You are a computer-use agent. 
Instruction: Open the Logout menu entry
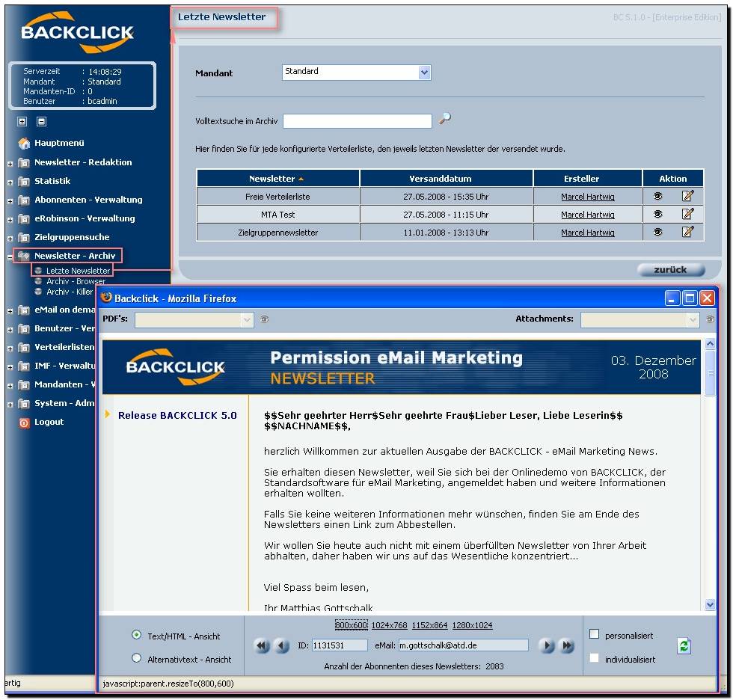(x=49, y=422)
